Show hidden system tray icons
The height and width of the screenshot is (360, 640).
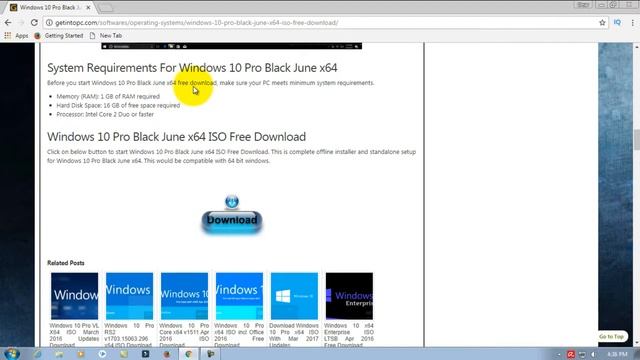[559, 354]
